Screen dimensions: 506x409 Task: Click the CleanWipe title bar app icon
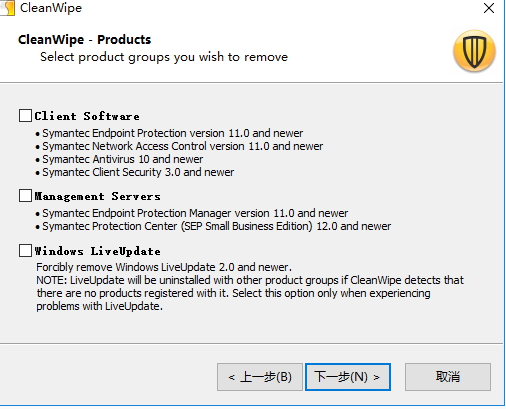[x=8, y=8]
